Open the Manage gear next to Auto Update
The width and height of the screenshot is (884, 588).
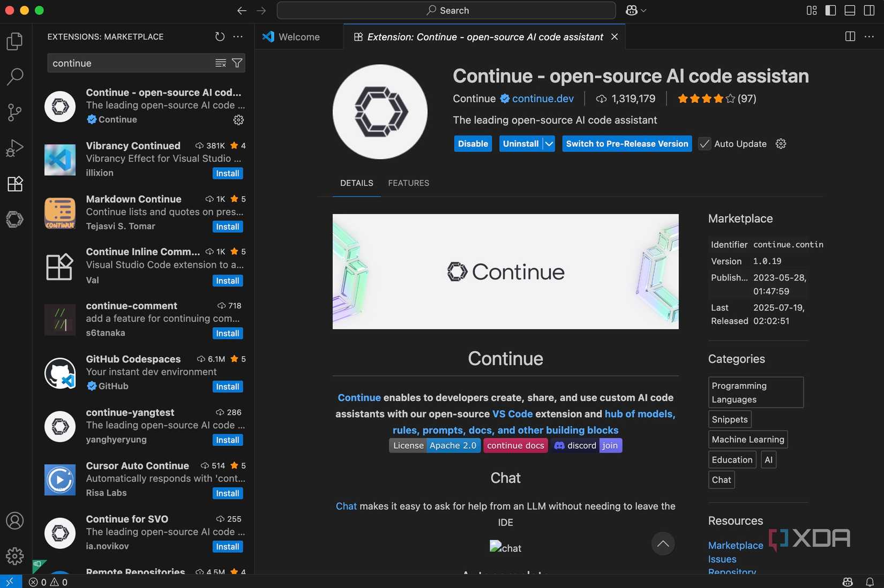pos(781,144)
